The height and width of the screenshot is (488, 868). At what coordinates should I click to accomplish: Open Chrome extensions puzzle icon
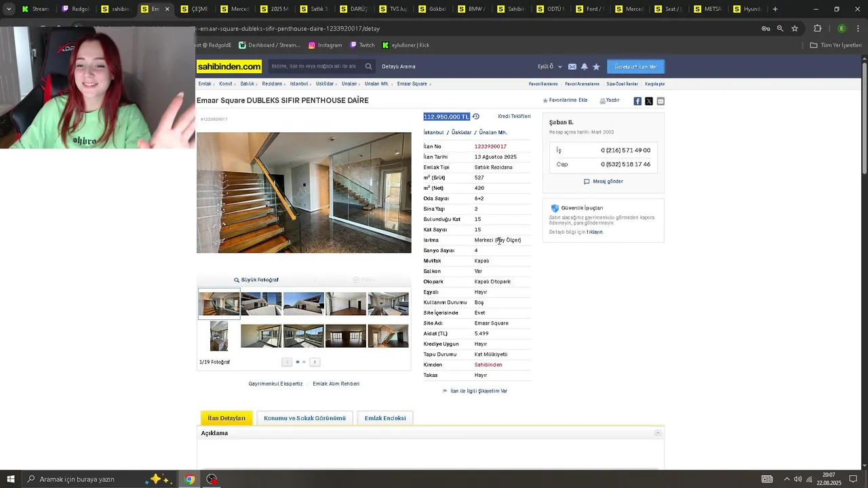(x=817, y=28)
